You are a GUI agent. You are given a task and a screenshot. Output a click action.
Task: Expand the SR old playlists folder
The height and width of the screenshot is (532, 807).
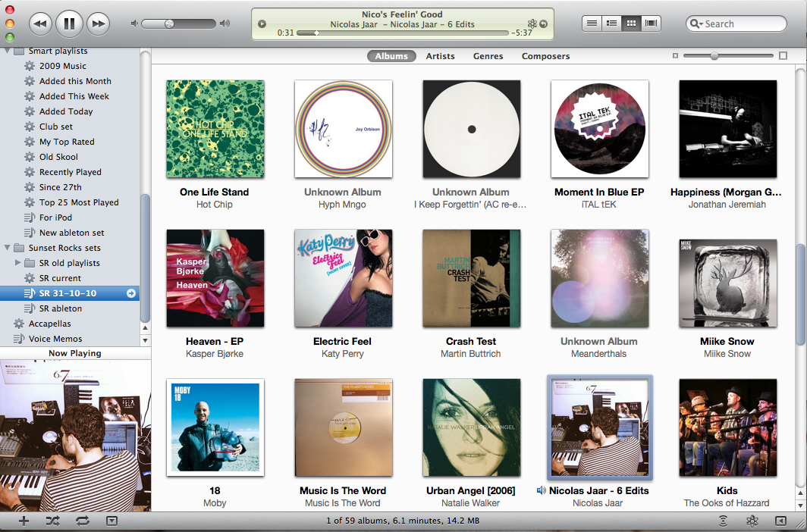pyautogui.click(x=18, y=263)
